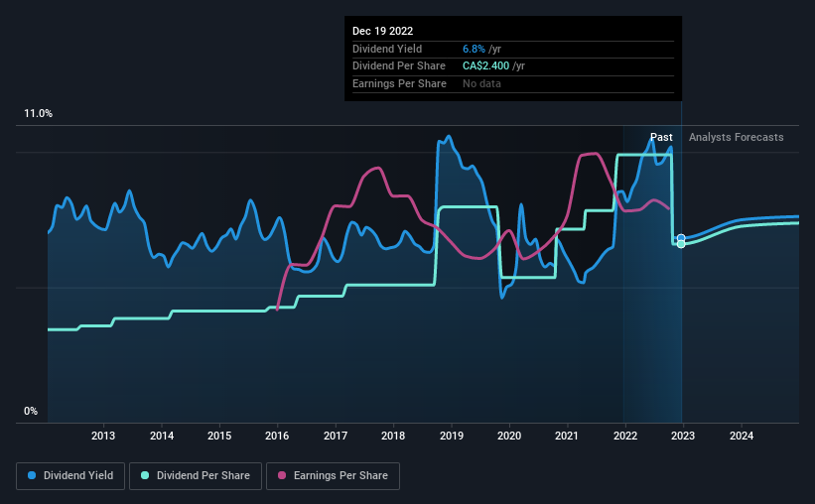The width and height of the screenshot is (815, 504).
Task: Click the tooltip date Dec 19 2022
Action: [382, 31]
